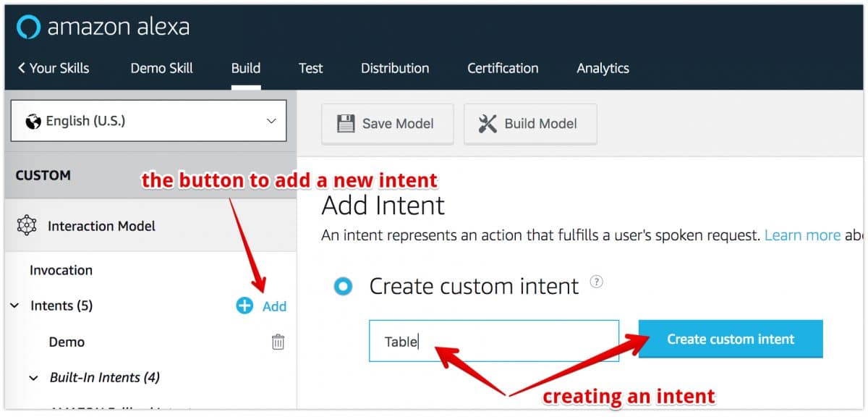
Task: Click the blue Create custom intent button
Action: pos(731,339)
